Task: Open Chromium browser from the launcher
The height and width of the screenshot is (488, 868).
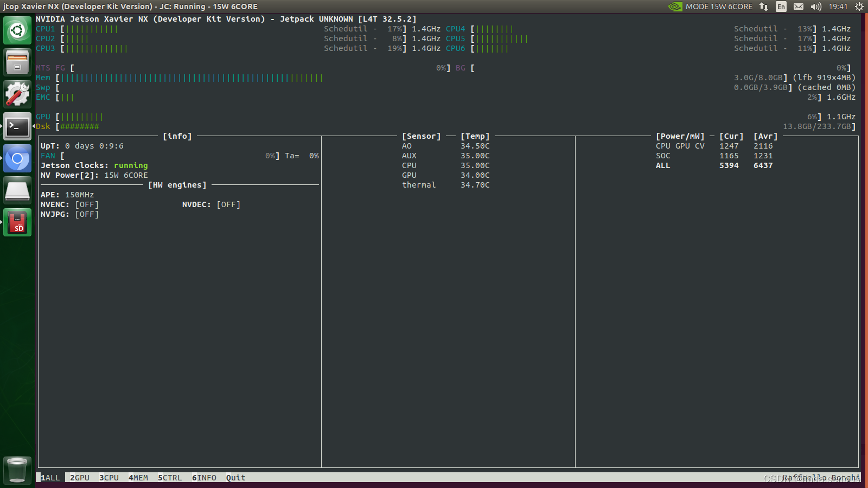Action: pyautogui.click(x=17, y=158)
